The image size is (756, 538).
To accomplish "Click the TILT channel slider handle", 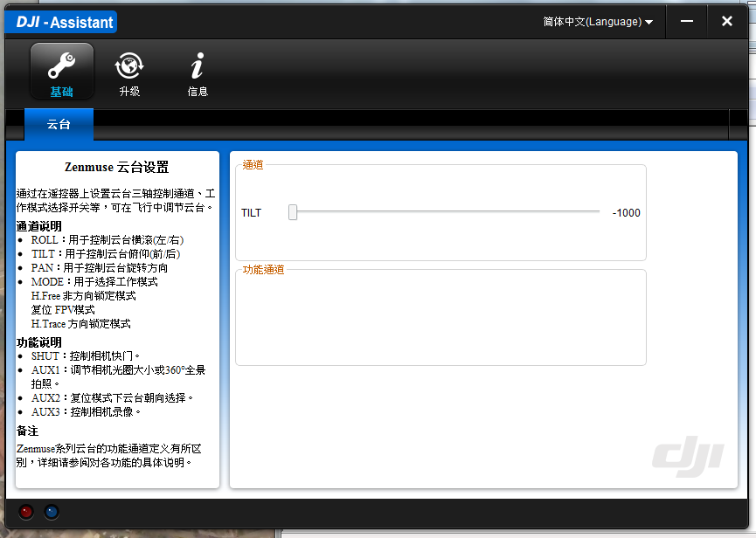I will 293,212.
